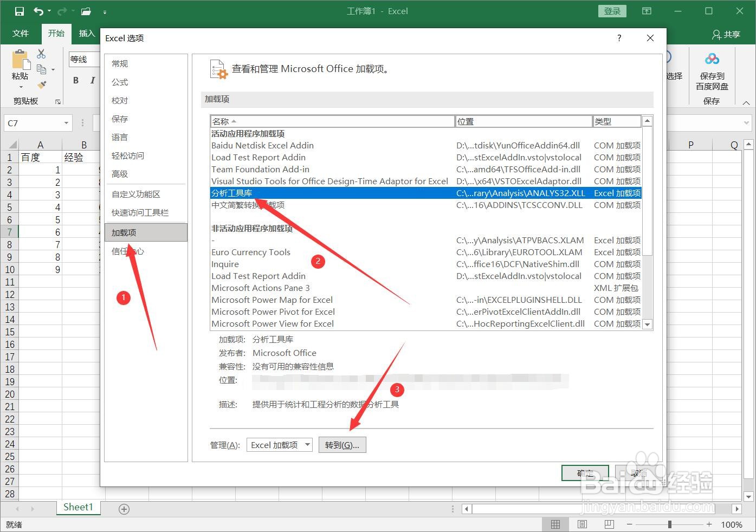Click the 类型 column header
The image size is (756, 532).
[x=617, y=121]
